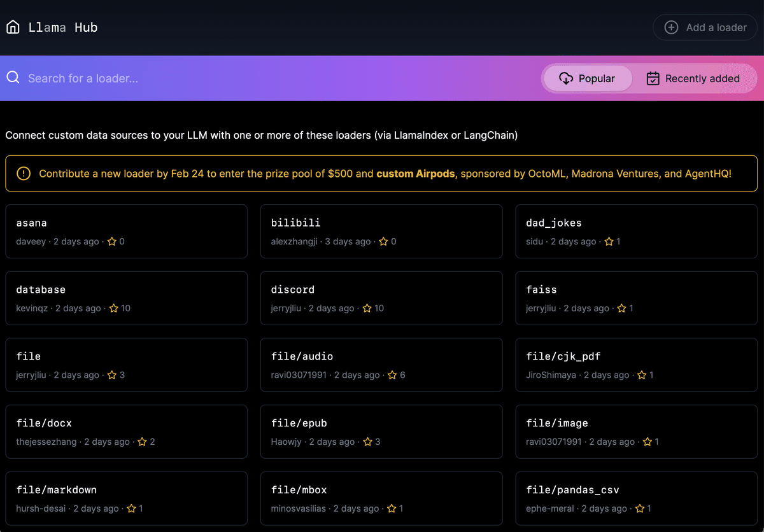Toggle the Popular sorting option

[x=587, y=78]
